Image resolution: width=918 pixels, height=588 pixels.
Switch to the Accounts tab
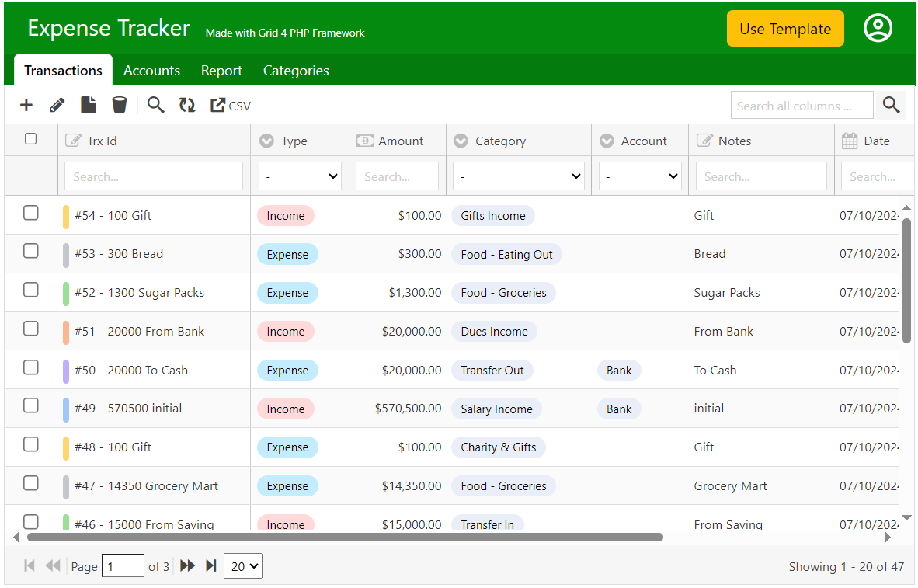pyautogui.click(x=151, y=71)
